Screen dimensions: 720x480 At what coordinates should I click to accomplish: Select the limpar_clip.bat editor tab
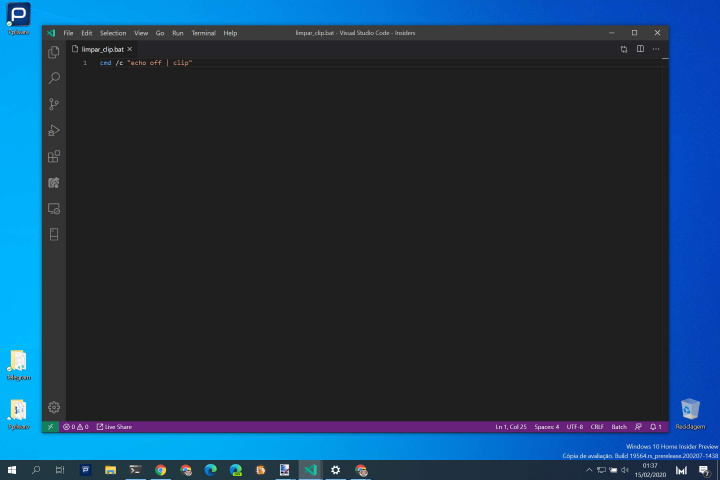tap(102, 48)
